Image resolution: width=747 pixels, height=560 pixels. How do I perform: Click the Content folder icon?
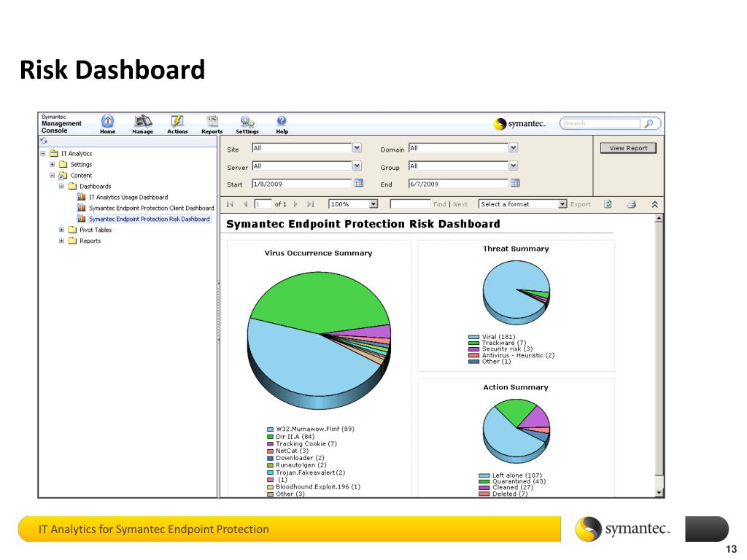[63, 175]
